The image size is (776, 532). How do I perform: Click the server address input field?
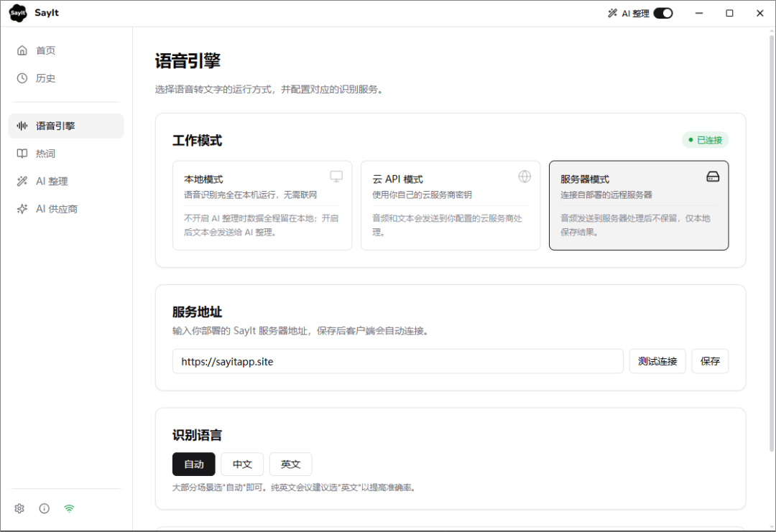click(398, 361)
